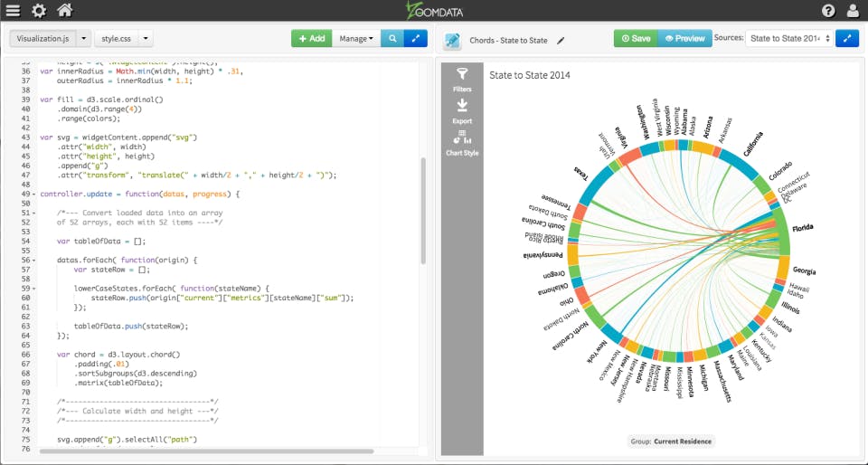The width and height of the screenshot is (868, 465).
Task: Select the style.css tab
Action: (117, 39)
